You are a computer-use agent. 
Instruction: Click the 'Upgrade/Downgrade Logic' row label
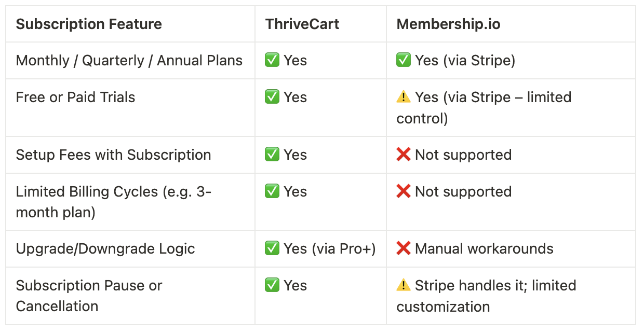pyautogui.click(x=105, y=248)
